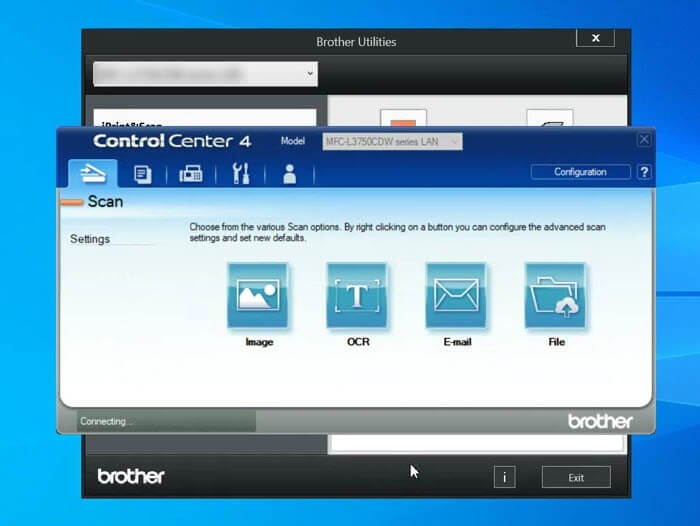
Task: Click the File label text
Action: (x=556, y=342)
